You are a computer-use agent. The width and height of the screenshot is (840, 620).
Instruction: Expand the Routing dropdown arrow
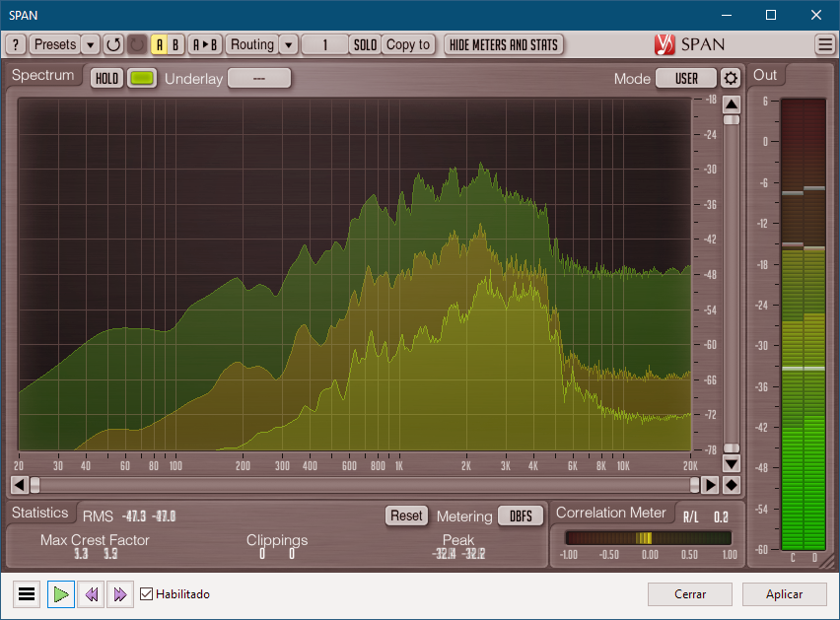coord(288,44)
